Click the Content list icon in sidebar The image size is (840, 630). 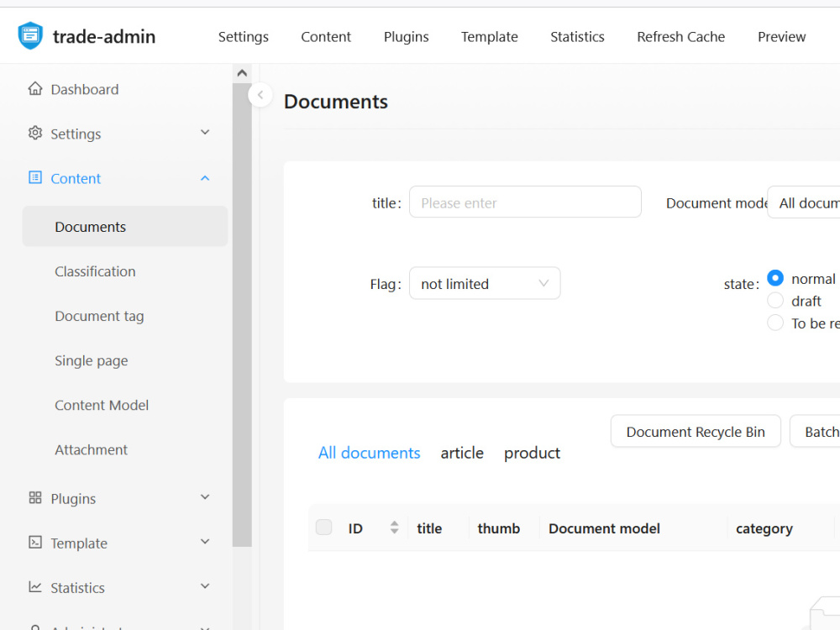click(x=34, y=177)
